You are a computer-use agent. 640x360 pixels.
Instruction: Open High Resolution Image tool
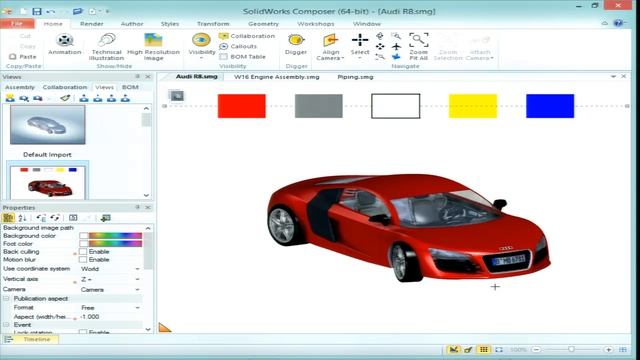[x=153, y=47]
